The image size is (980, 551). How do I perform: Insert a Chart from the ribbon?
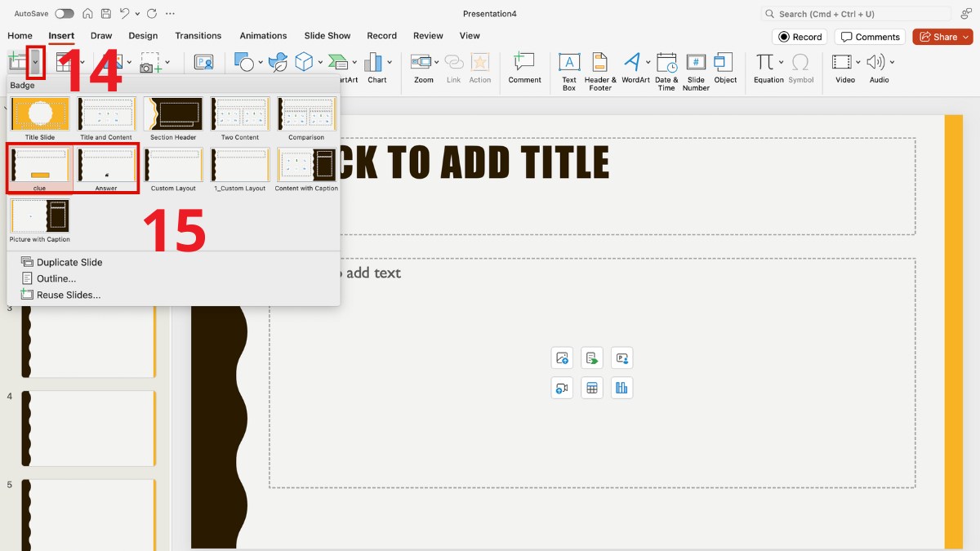376,64
